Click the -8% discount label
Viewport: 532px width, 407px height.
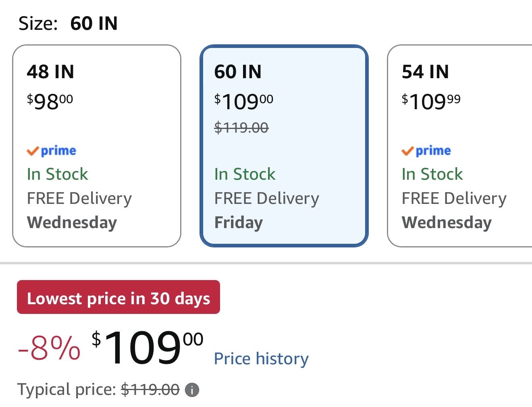pos(49,348)
